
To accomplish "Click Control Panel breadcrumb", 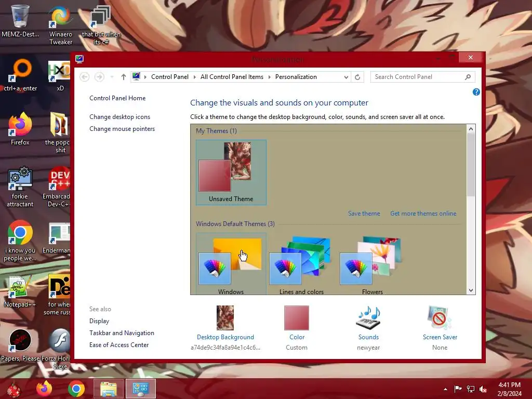I will point(170,77).
